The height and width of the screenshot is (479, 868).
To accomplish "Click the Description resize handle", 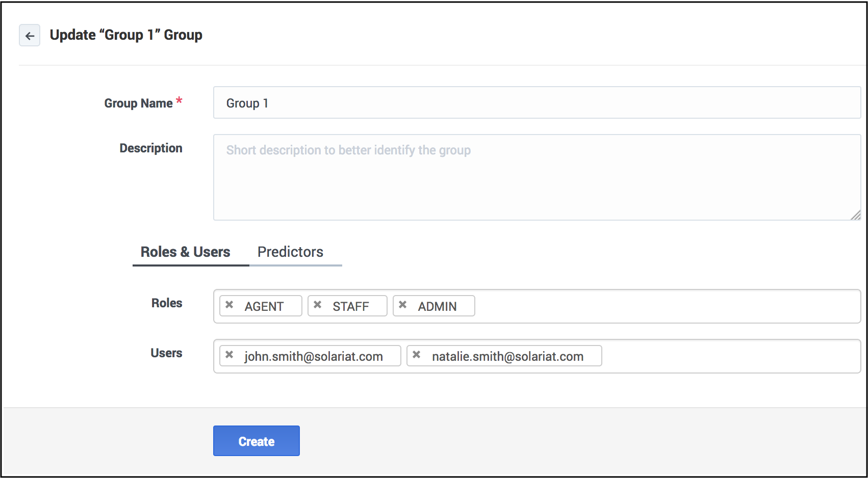I will click(856, 215).
